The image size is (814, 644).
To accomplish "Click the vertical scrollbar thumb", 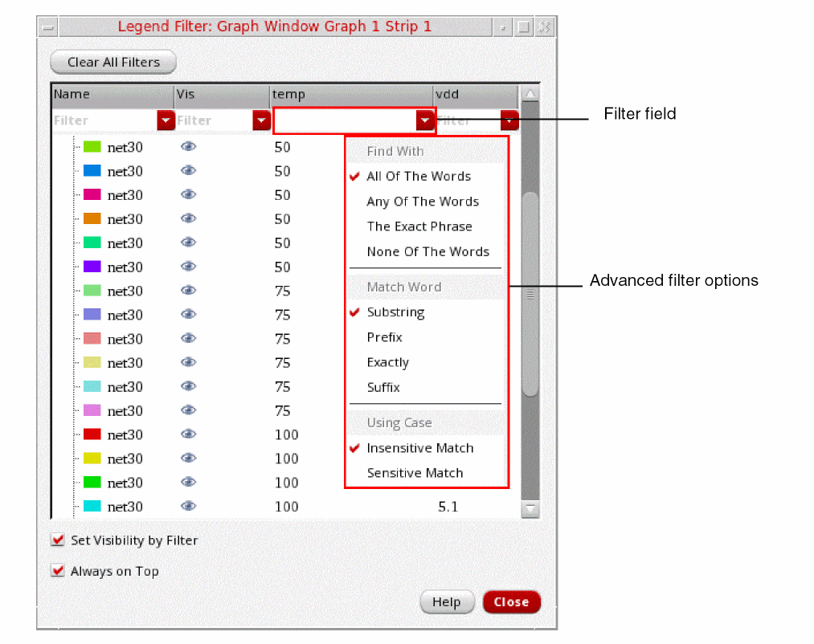I will pos(530,294).
